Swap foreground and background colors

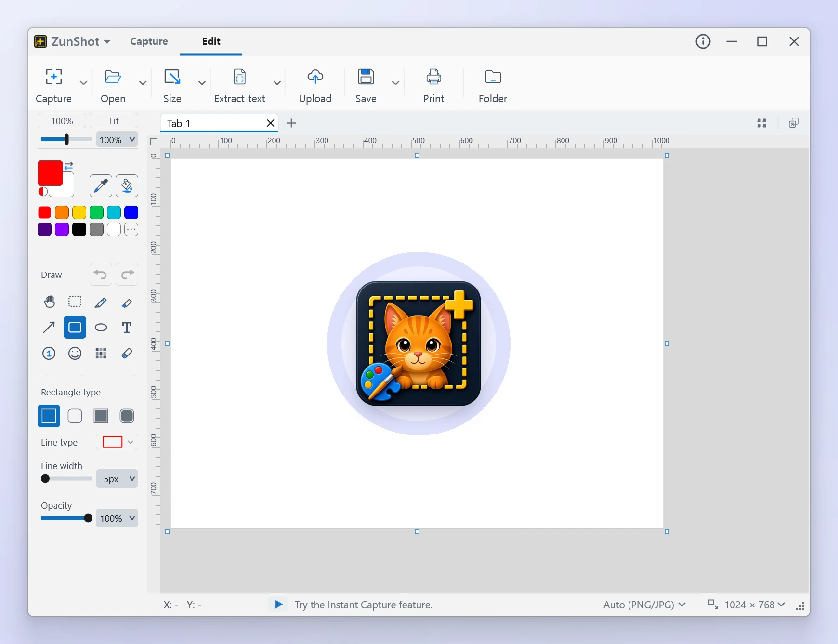69,166
